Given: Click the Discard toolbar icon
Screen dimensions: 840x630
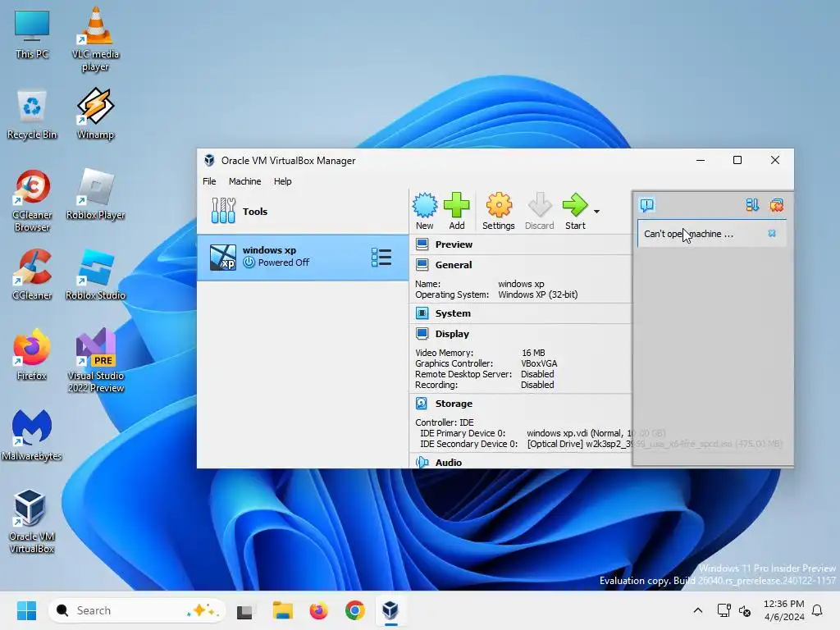Looking at the screenshot, I should click(540, 205).
